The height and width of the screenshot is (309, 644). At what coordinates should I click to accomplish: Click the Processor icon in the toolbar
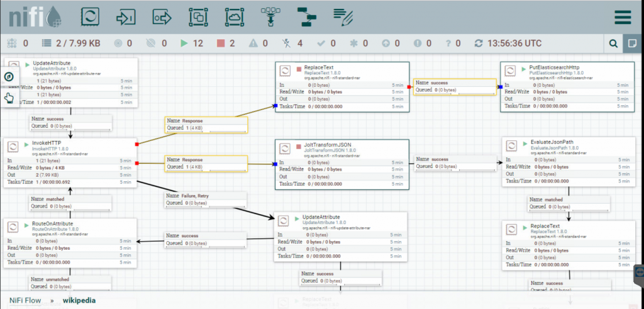91,16
